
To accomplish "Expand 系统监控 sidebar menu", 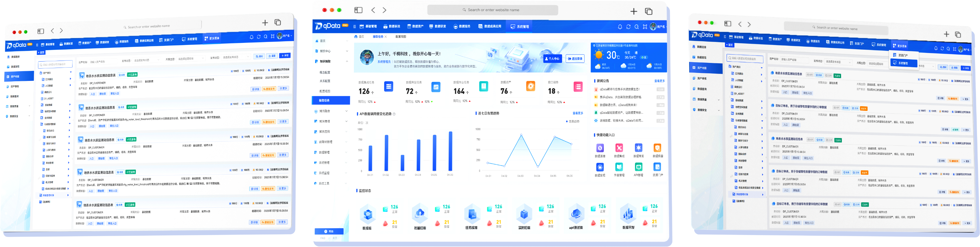I will point(331,173).
